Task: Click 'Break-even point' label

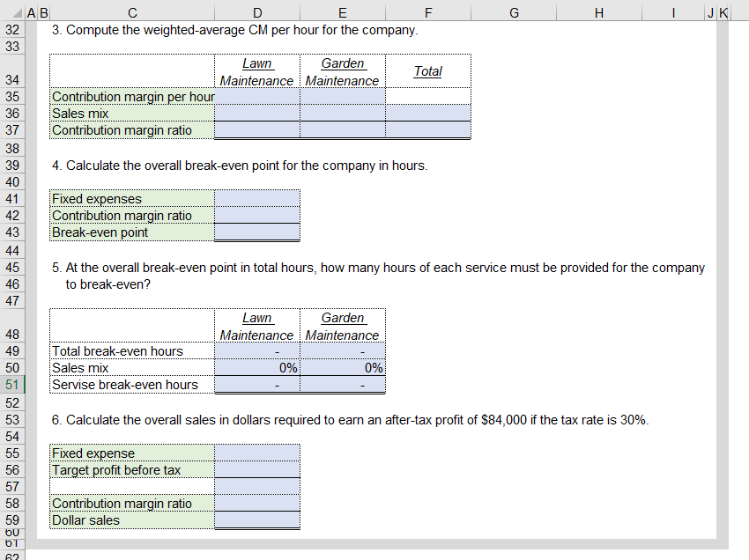Action: (100, 232)
